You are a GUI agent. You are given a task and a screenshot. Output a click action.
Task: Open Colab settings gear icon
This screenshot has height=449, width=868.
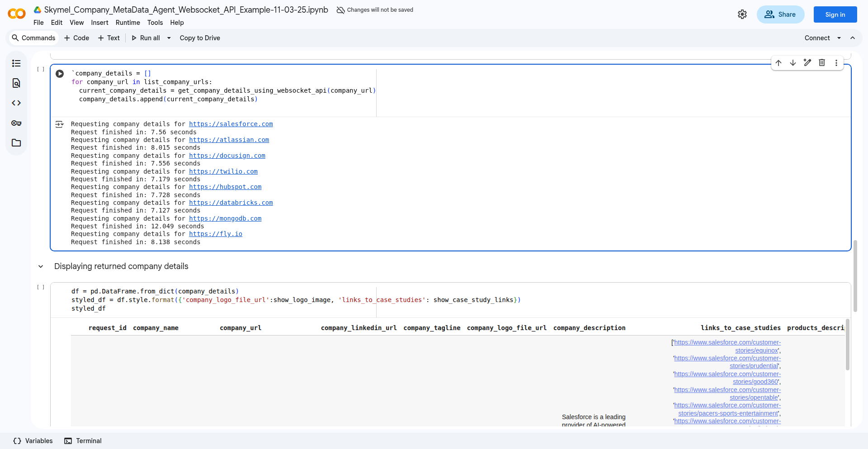pyautogui.click(x=742, y=14)
